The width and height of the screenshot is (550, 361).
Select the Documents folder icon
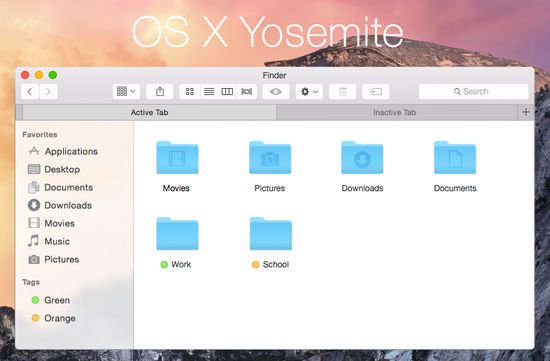tap(455, 158)
